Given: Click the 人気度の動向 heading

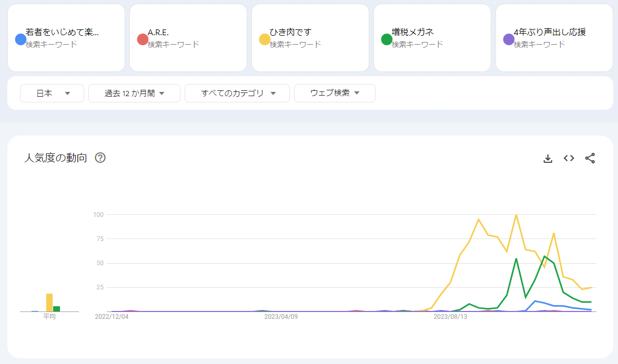Looking at the screenshot, I should click(x=56, y=158).
